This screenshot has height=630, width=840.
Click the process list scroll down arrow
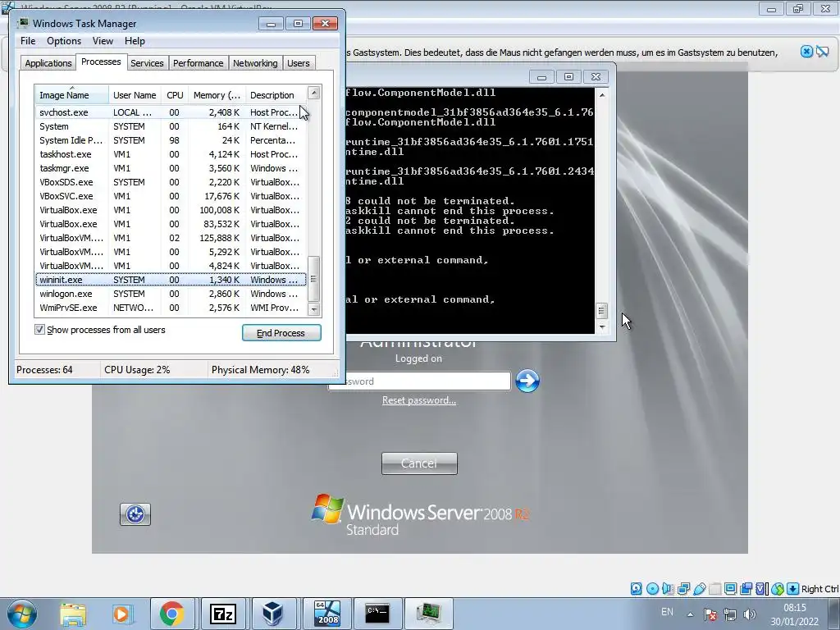(314, 309)
